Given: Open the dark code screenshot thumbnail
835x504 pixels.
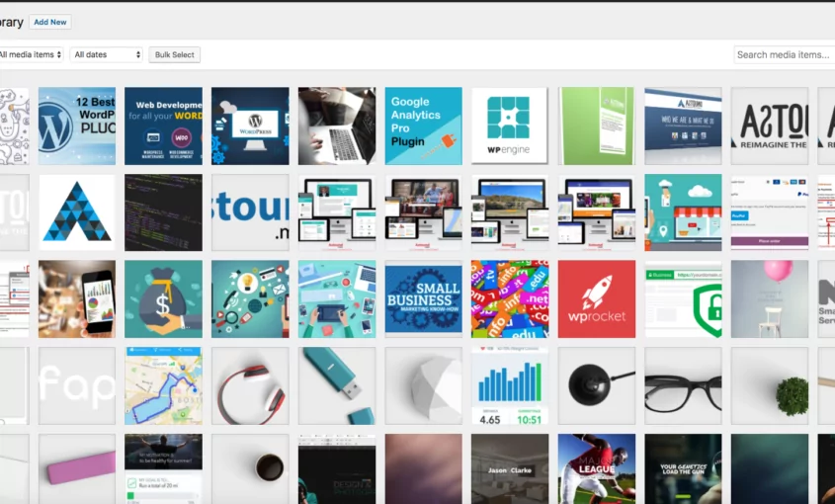Looking at the screenshot, I should tap(163, 212).
